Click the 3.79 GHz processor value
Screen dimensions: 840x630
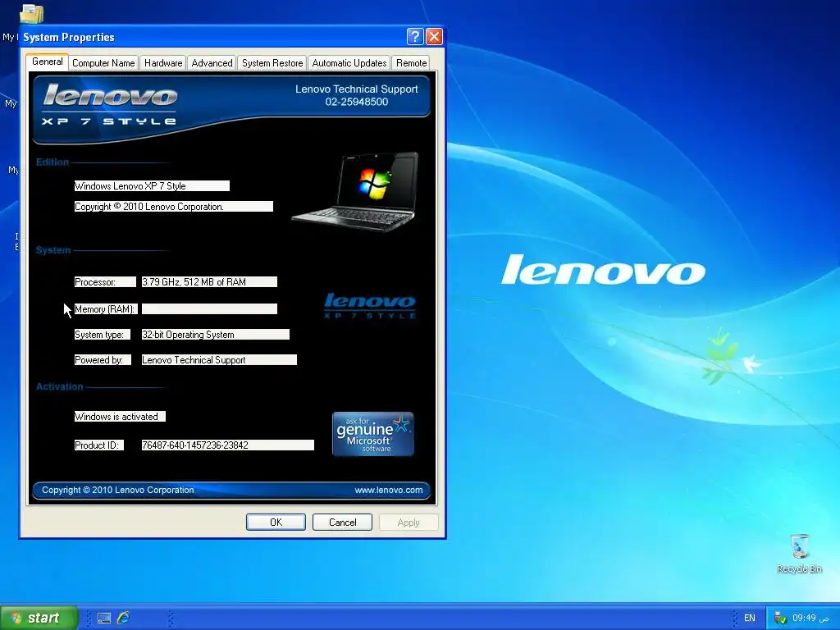(209, 282)
